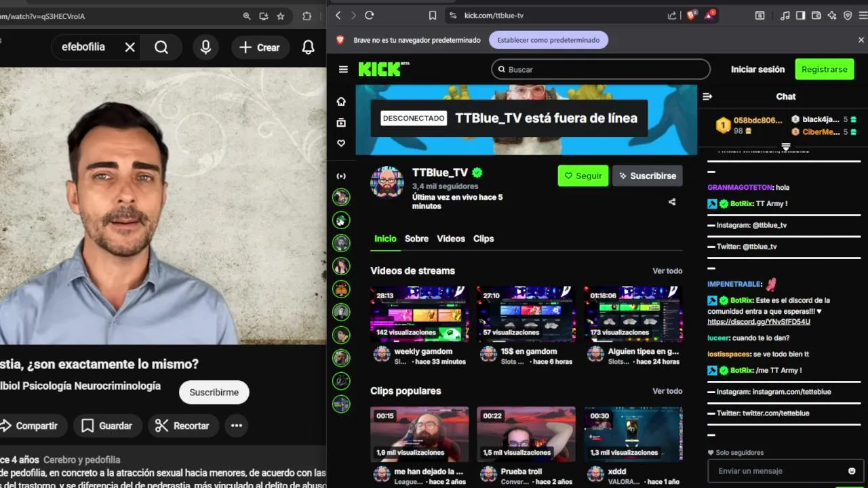Open the browse icon in Kick sidebar
Screen dimensions: 868x488
341,122
